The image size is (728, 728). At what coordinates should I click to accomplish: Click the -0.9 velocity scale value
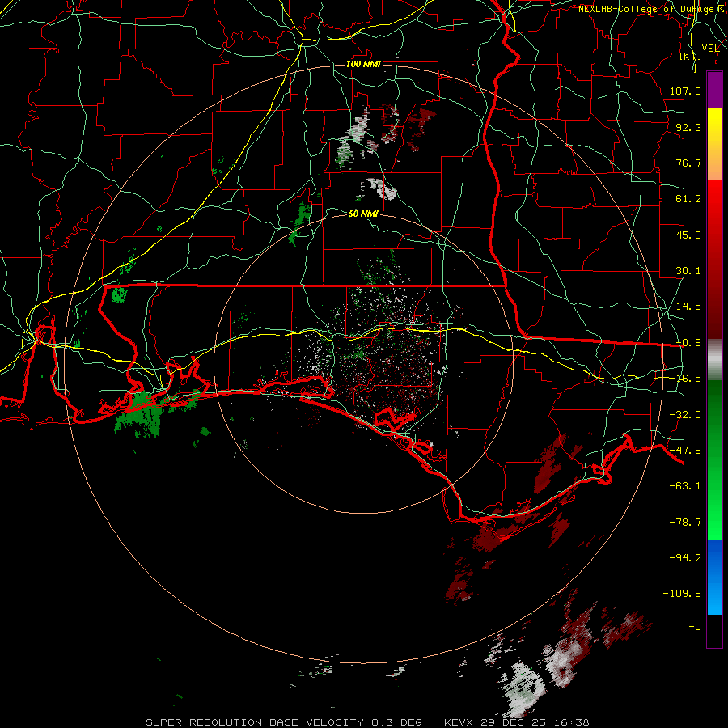pos(688,343)
